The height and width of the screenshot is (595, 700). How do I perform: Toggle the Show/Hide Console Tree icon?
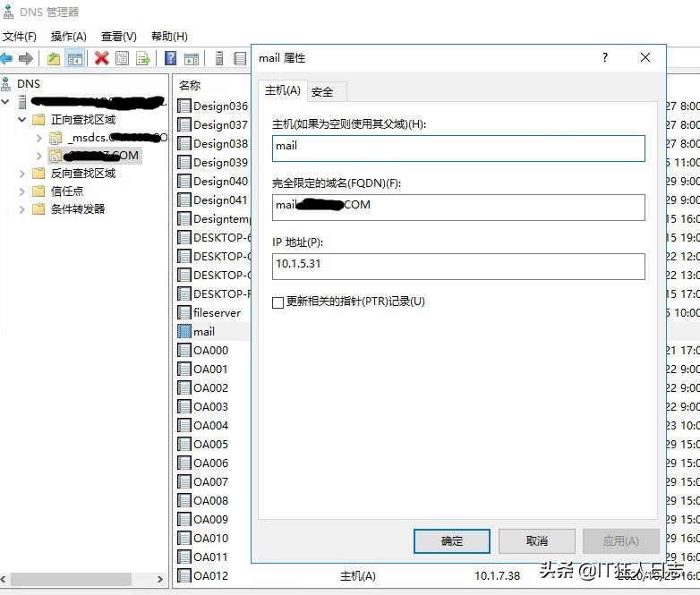tap(75, 58)
